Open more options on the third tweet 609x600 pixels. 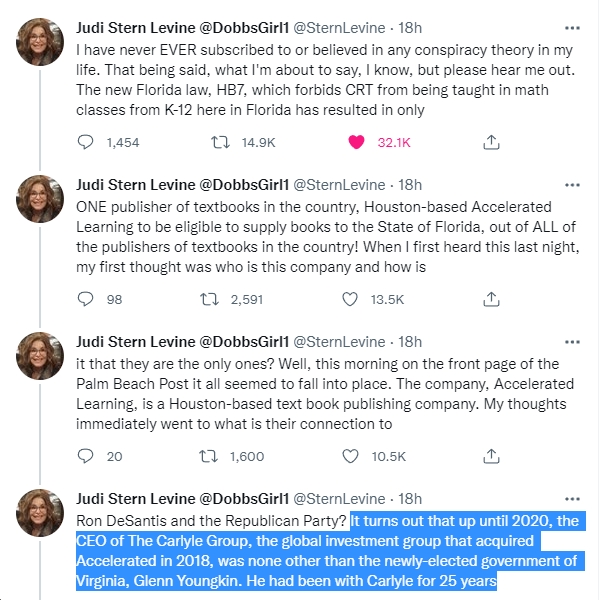572,342
